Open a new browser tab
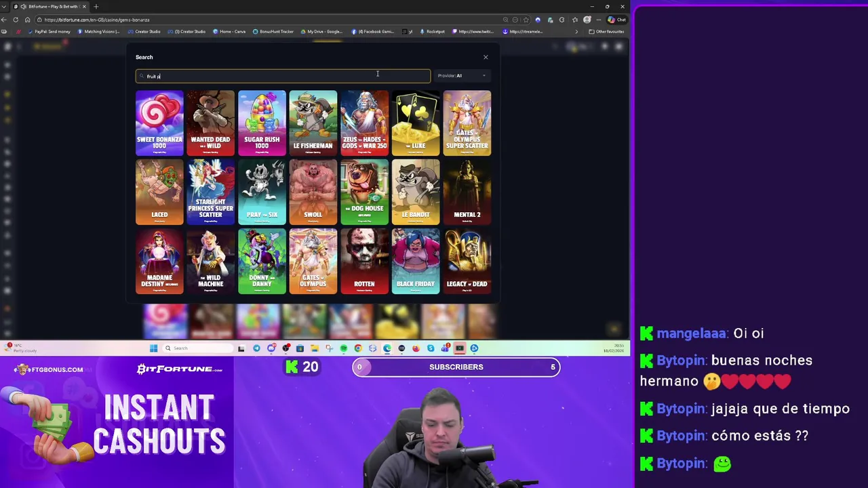Image resolution: width=868 pixels, height=488 pixels. [x=96, y=6]
